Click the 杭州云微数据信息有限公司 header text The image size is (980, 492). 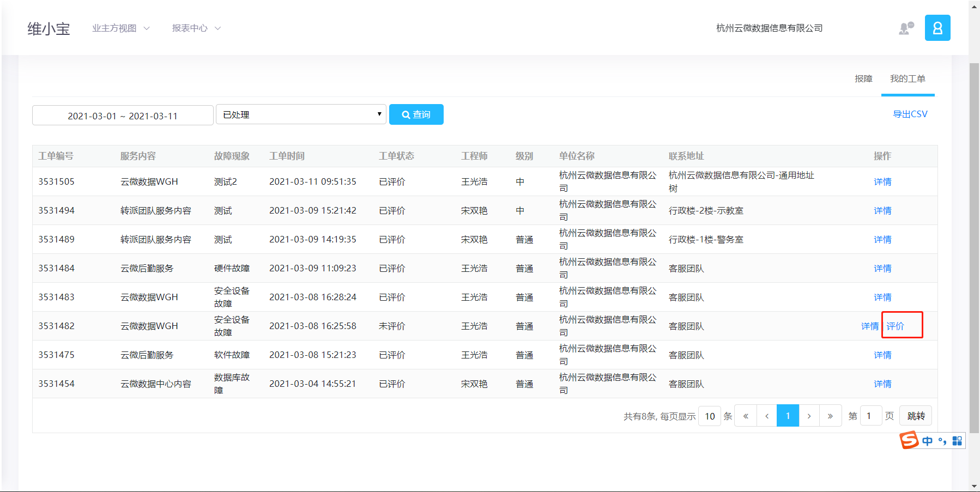[769, 28]
